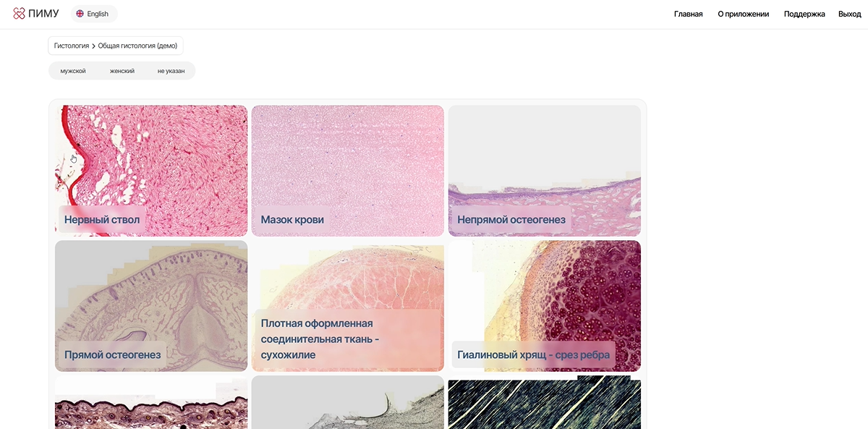Open Общая гистология (демо) breadcrumb item
The width and height of the screenshot is (868, 429).
coord(137,46)
